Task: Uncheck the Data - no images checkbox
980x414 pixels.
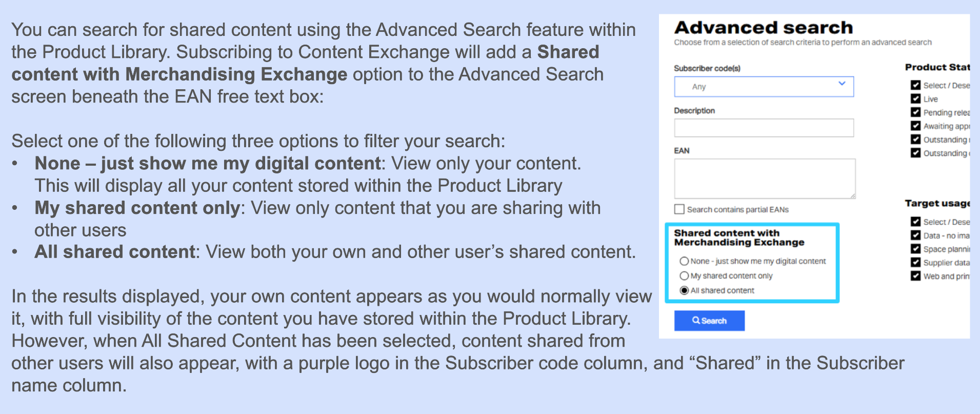Action: pos(916,235)
